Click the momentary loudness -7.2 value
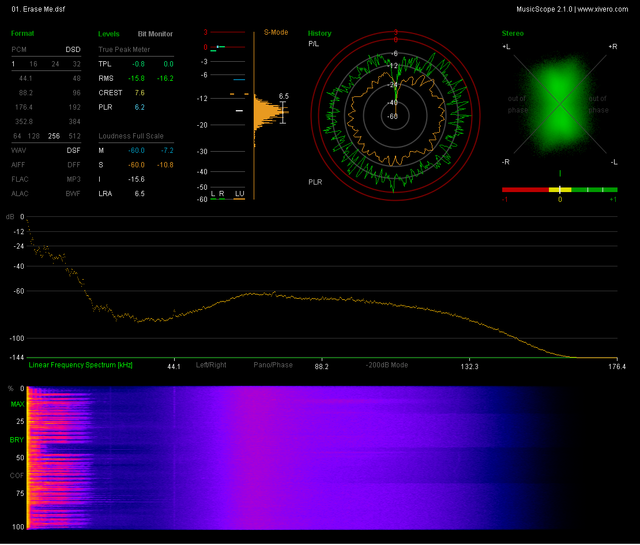 pyautogui.click(x=167, y=150)
